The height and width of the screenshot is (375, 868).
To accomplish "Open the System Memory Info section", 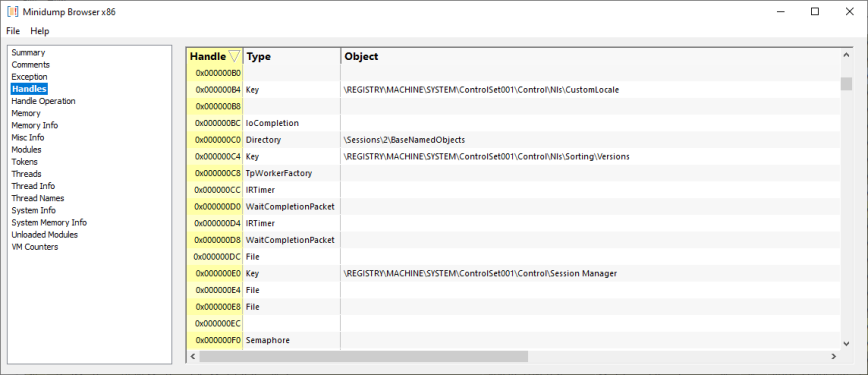I will tap(49, 223).
